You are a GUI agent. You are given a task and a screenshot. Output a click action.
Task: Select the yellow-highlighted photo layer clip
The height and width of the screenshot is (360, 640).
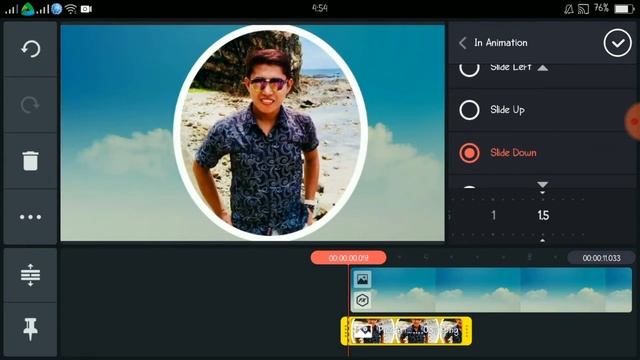(x=406, y=331)
